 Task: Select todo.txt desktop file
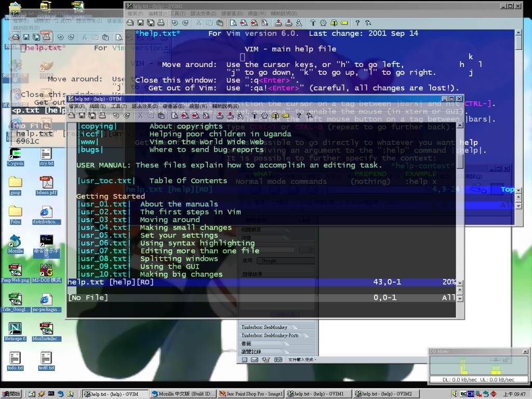15,361
